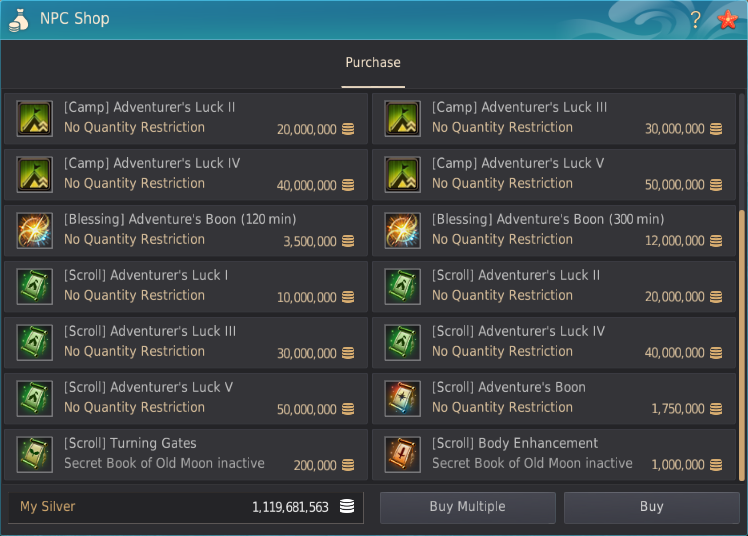This screenshot has height=536, width=748.
Task: Click the NPC Shop money bag icon
Action: point(20,19)
